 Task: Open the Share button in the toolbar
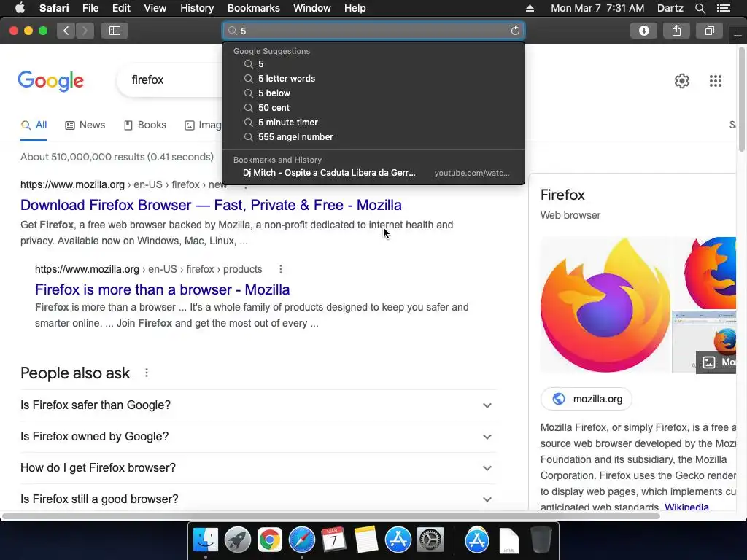(676, 31)
